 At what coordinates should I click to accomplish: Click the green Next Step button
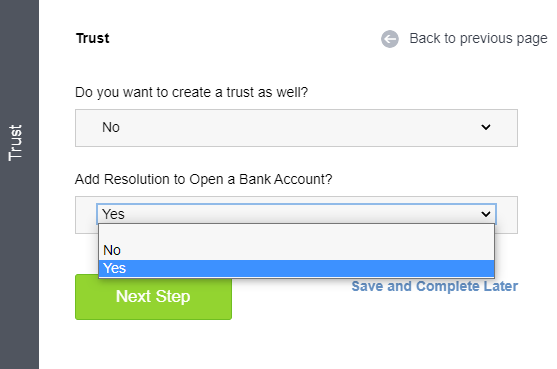coord(153,297)
